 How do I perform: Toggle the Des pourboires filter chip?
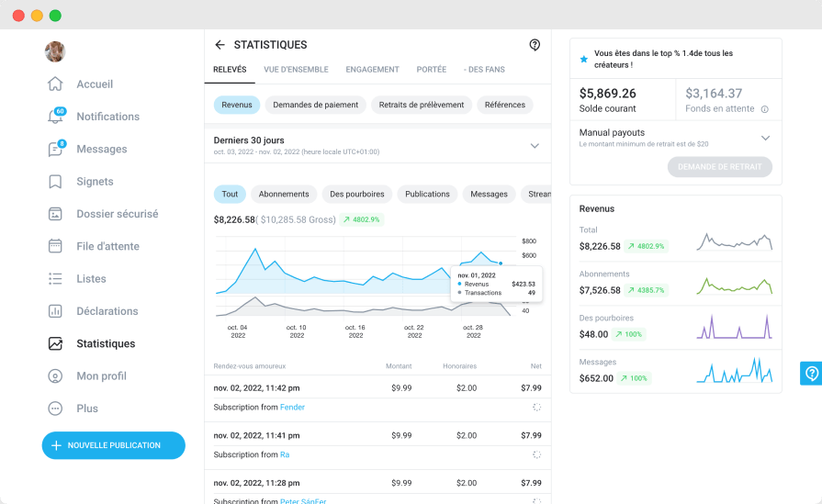point(357,194)
